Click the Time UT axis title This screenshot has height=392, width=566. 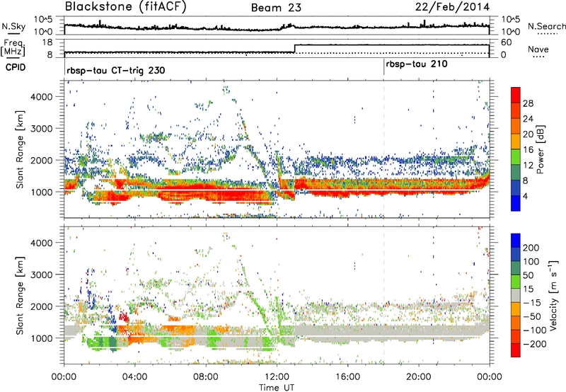[x=277, y=387]
